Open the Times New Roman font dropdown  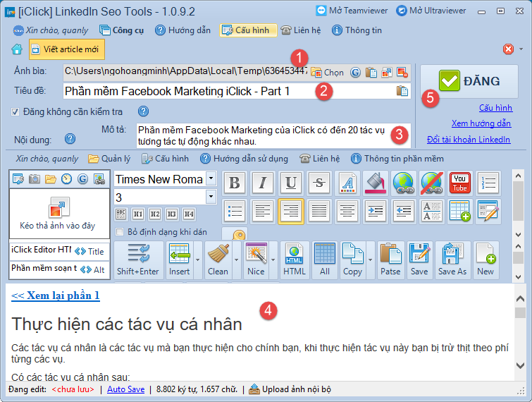[x=211, y=178]
